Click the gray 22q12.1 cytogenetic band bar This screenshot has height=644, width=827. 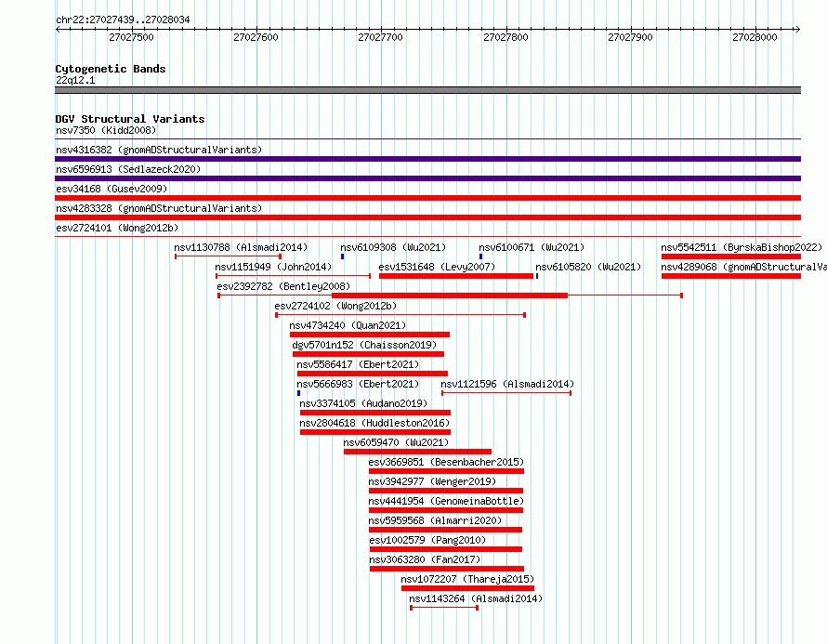click(x=427, y=90)
